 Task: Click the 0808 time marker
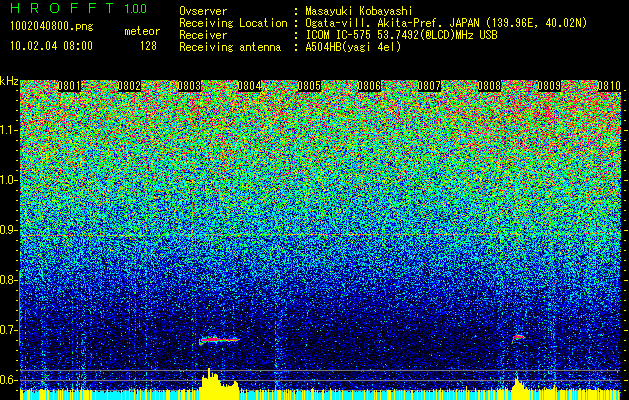click(x=489, y=86)
